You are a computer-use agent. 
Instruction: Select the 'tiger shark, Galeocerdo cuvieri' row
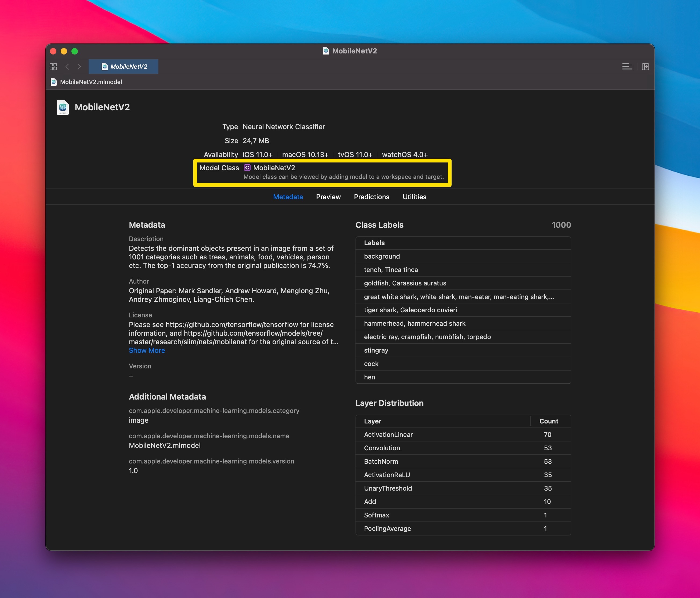[x=463, y=310]
